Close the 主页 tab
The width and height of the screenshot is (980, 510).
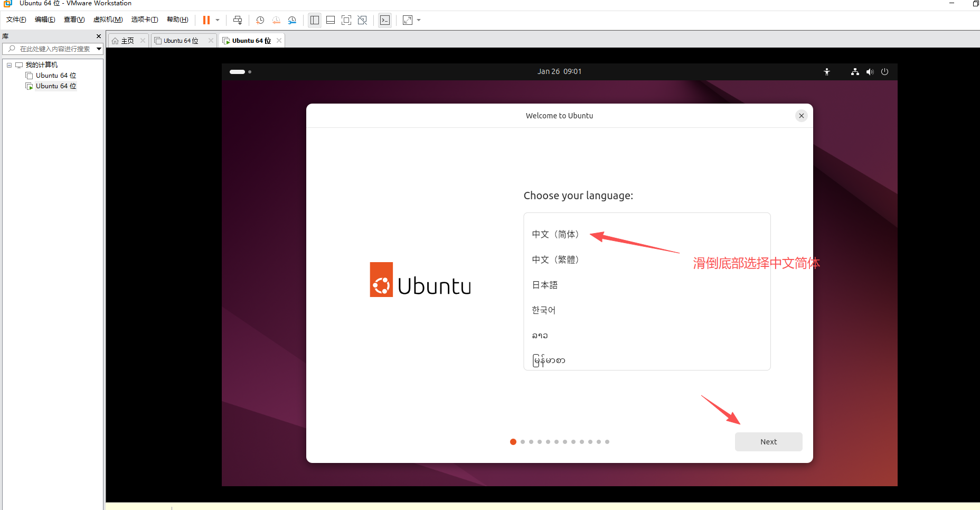(143, 41)
